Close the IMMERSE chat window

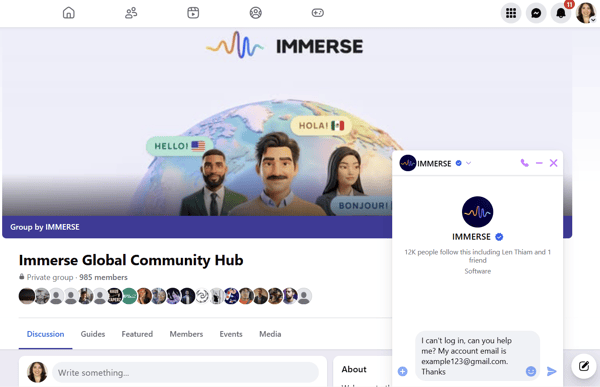553,163
